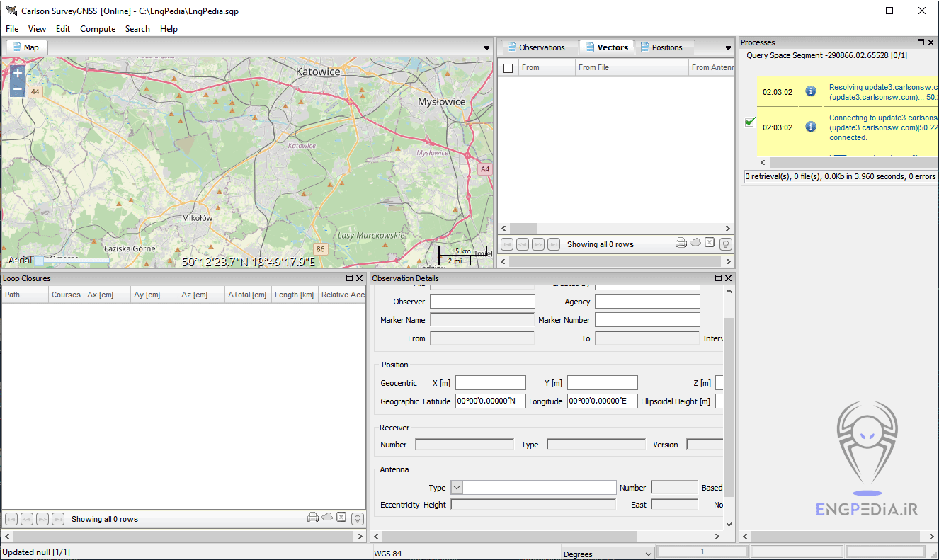Image resolution: width=939 pixels, height=560 pixels.
Task: Open the Excel export icon under Loop Closures
Action: 341,518
